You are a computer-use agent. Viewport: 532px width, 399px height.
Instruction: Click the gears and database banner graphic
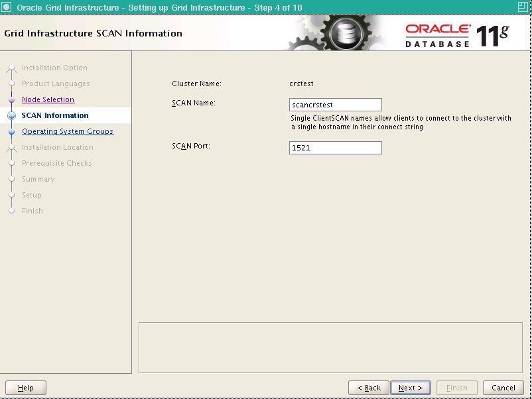tap(335, 33)
